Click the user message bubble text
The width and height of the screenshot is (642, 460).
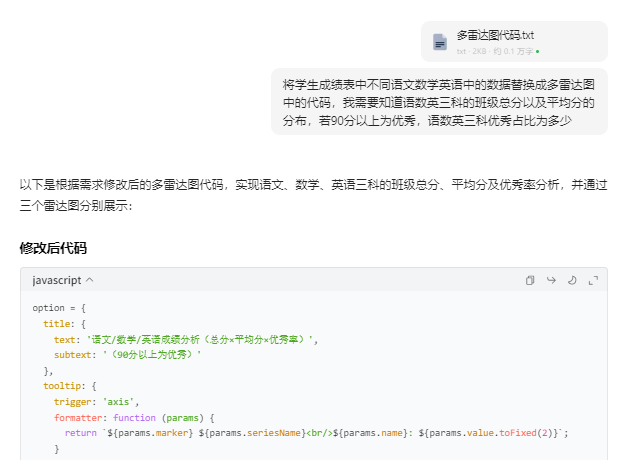tap(439, 102)
